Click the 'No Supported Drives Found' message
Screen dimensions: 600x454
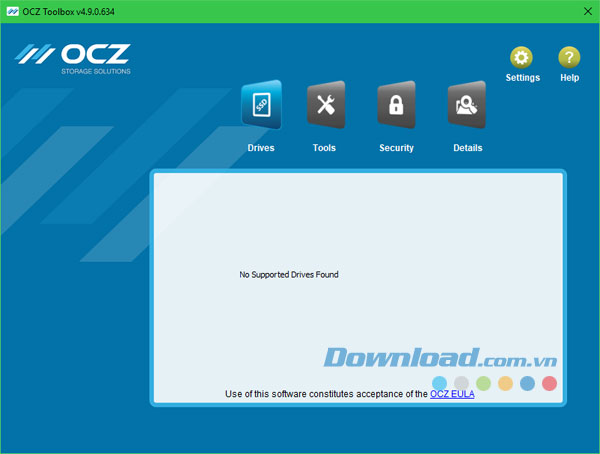coord(289,274)
